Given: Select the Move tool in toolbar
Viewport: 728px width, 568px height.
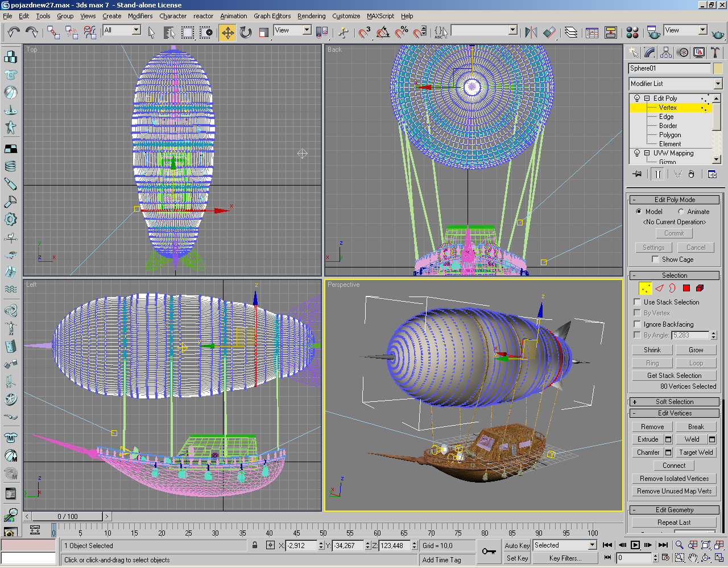Looking at the screenshot, I should click(227, 32).
